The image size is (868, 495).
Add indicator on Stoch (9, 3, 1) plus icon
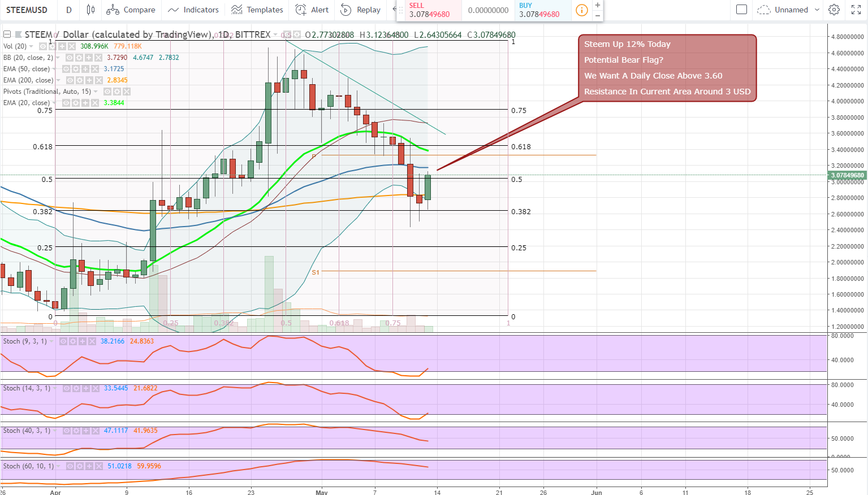pyautogui.click(x=83, y=341)
